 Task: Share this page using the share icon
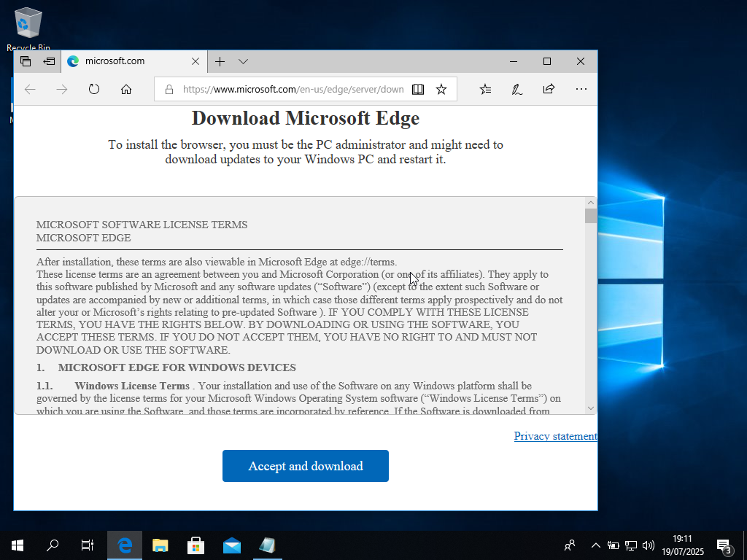point(549,89)
